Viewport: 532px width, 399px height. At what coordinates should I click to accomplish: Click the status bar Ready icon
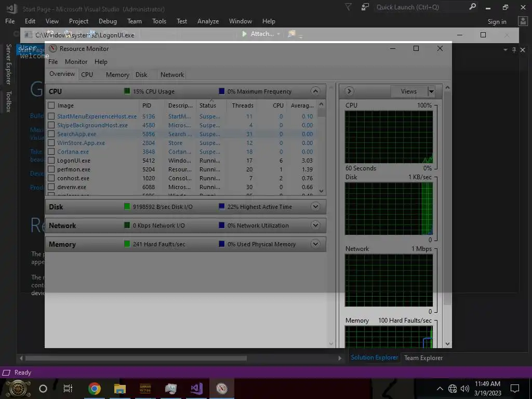coord(6,373)
